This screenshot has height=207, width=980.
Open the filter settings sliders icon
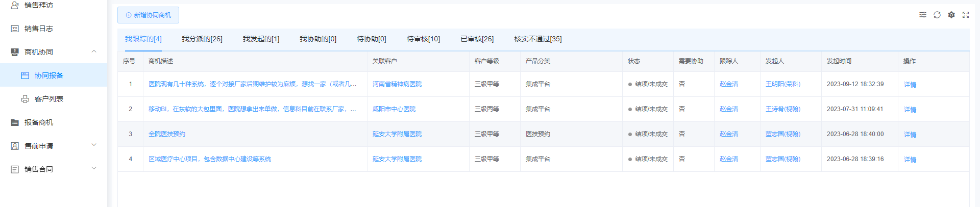pyautogui.click(x=923, y=15)
